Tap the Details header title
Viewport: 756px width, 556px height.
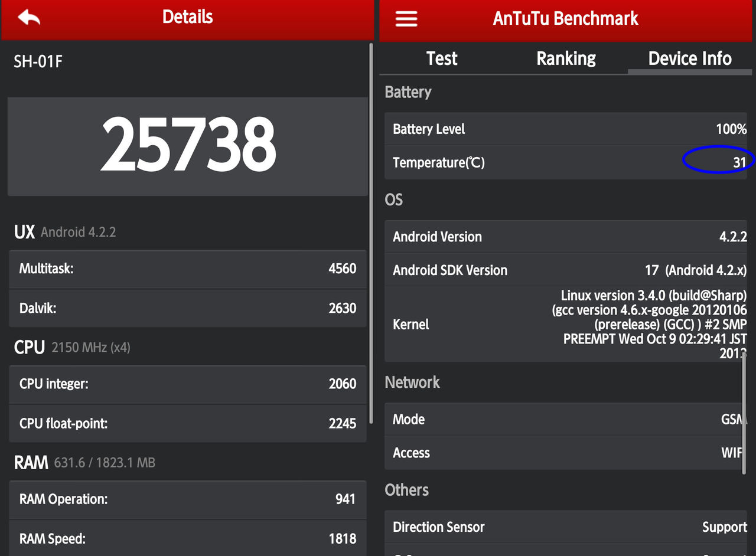click(188, 17)
